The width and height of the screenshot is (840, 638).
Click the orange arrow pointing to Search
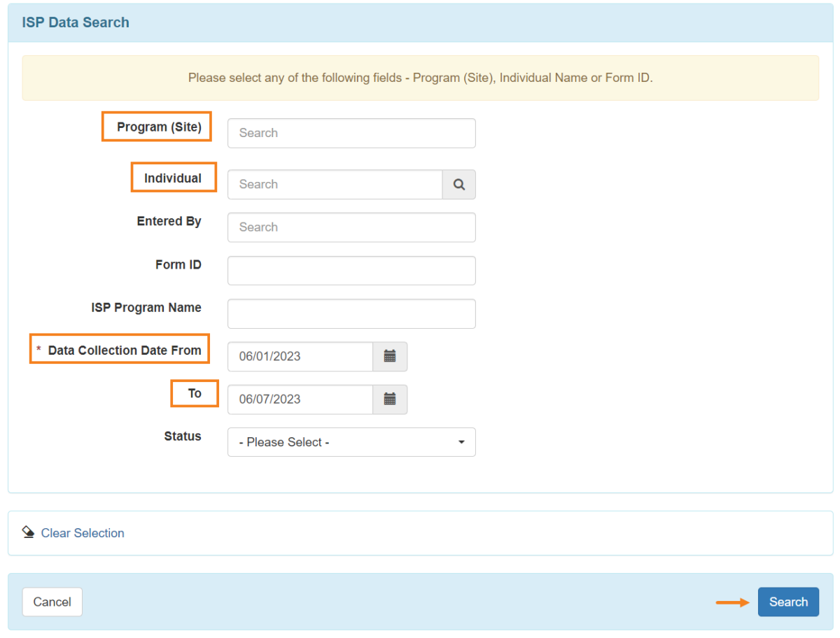[731, 602]
